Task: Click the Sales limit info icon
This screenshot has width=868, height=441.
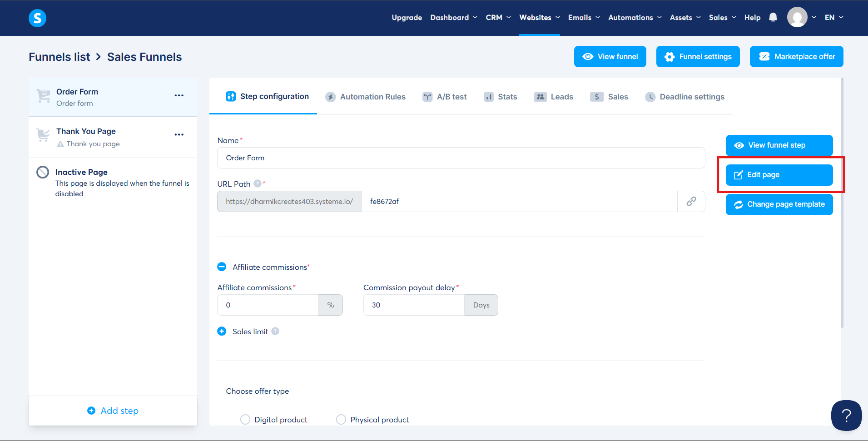Action: (x=275, y=332)
